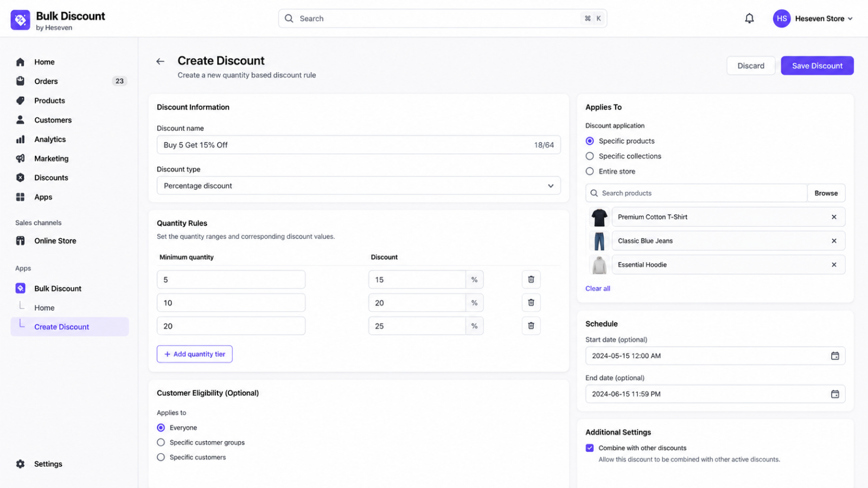Open the end date calendar icon

point(835,394)
